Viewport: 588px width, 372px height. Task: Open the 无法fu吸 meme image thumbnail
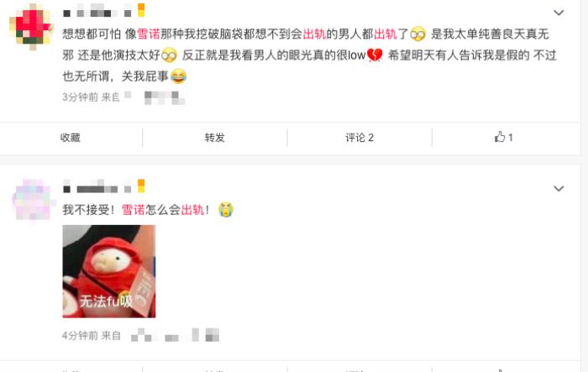pyautogui.click(x=109, y=271)
